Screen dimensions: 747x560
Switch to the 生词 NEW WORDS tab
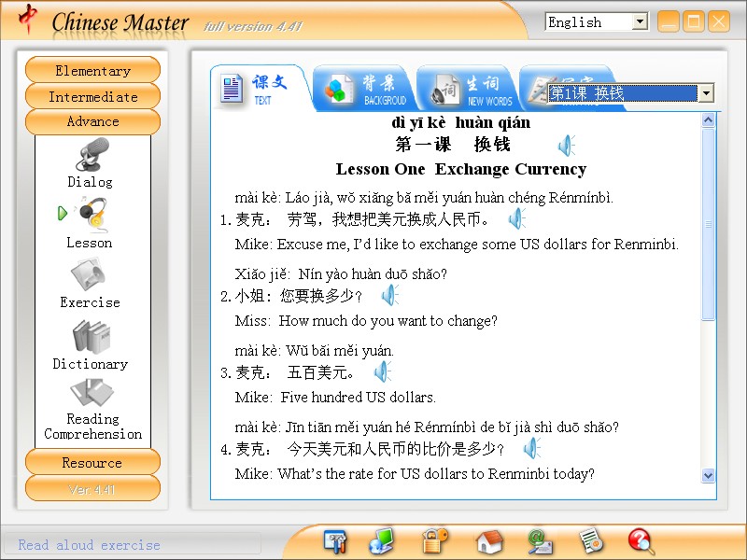click(468, 89)
